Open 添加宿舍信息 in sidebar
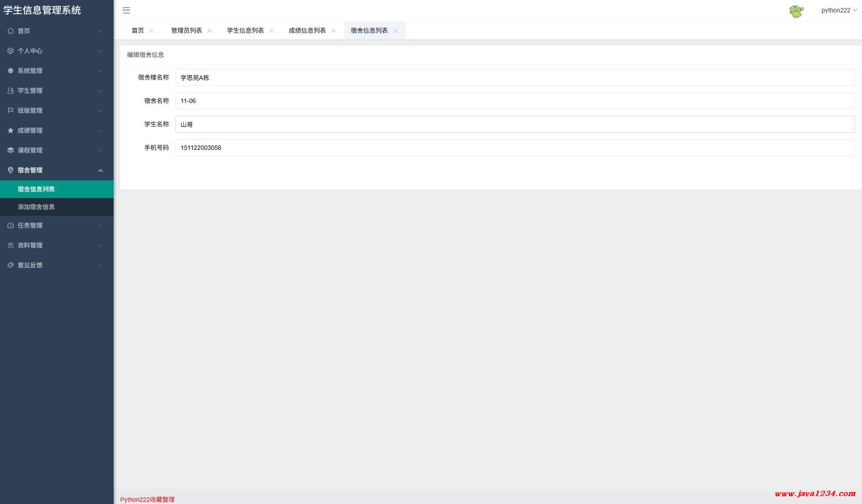 point(36,207)
